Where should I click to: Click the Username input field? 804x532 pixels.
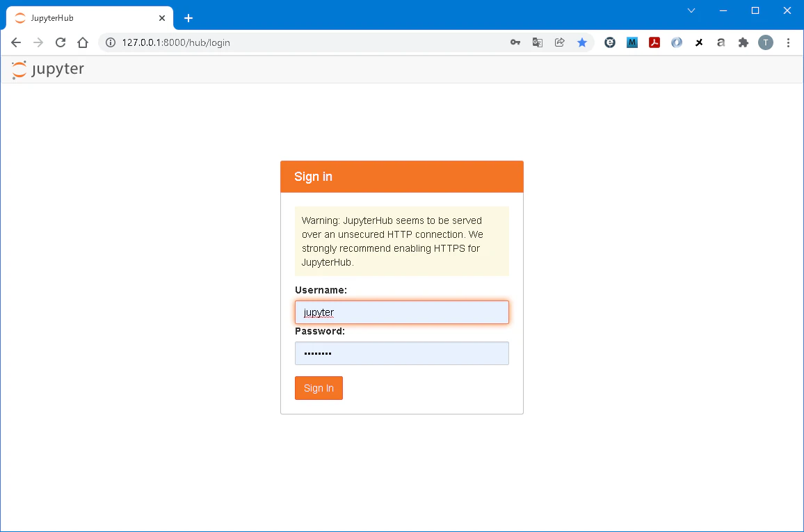[401, 312]
